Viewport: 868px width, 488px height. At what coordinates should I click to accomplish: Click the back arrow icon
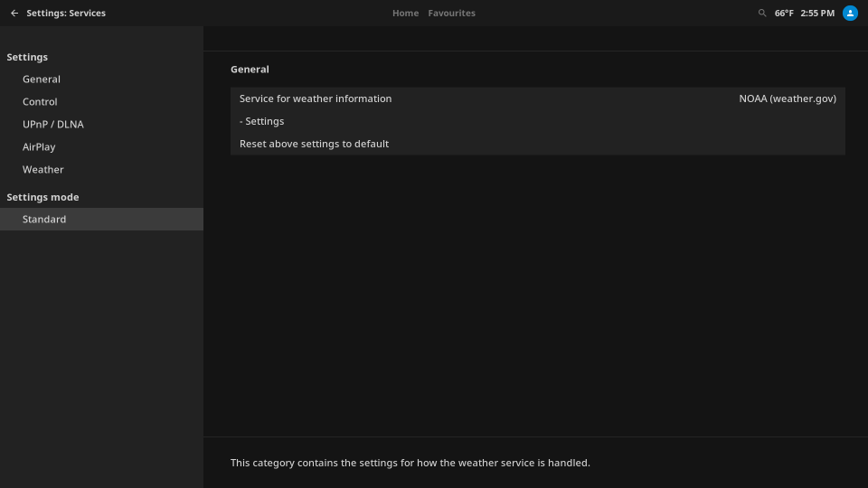(x=14, y=14)
